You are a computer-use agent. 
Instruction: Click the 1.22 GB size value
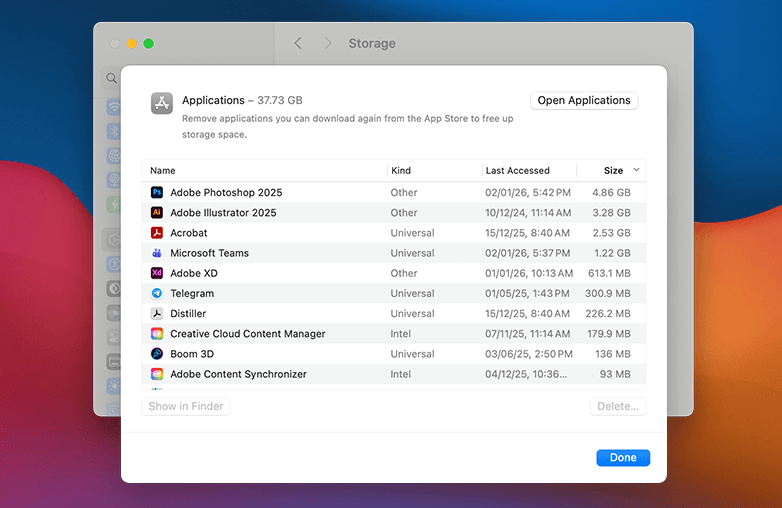[612, 253]
